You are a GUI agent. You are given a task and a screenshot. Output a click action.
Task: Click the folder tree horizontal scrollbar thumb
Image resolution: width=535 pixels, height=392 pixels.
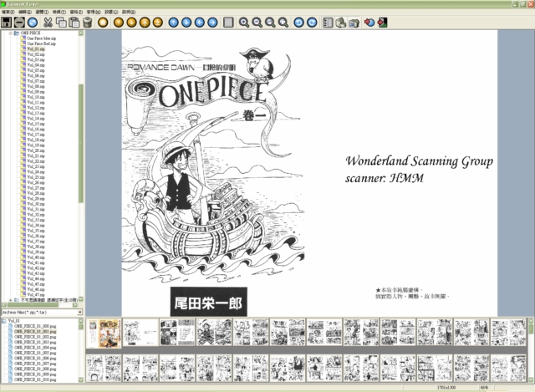pyautogui.click(x=32, y=305)
